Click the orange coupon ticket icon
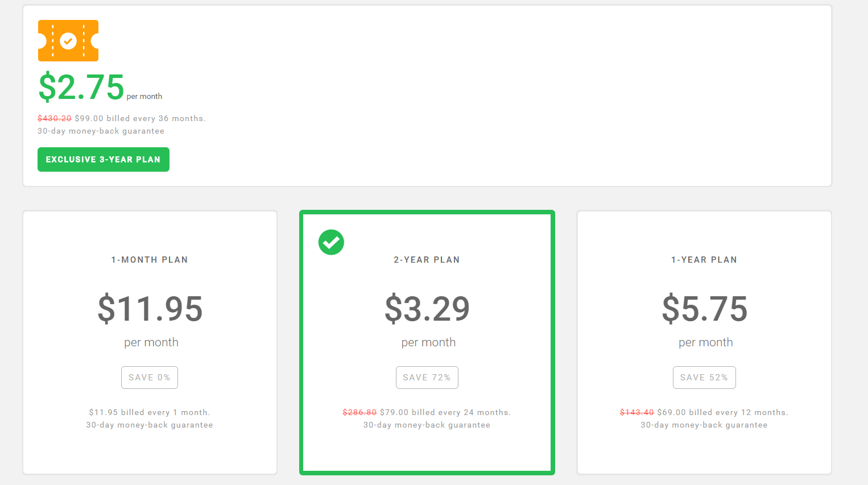Screen dimensions: 868x485 click(68, 41)
